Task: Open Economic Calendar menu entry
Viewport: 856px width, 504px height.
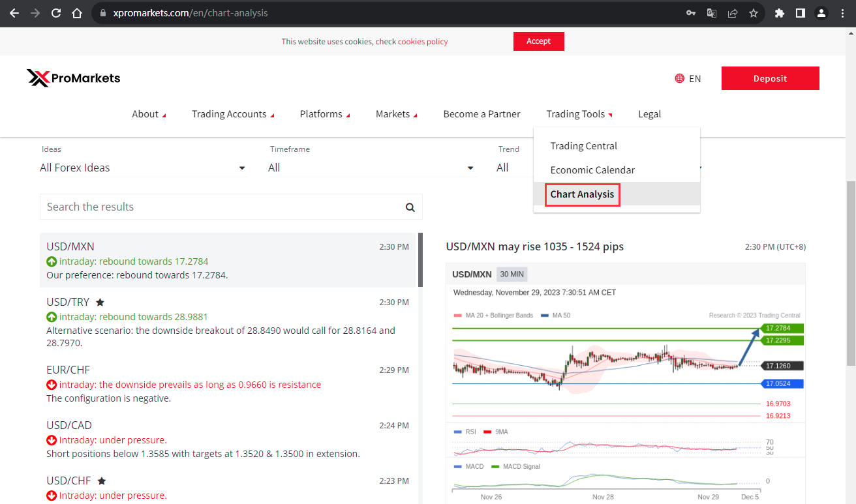Action: [x=592, y=170]
